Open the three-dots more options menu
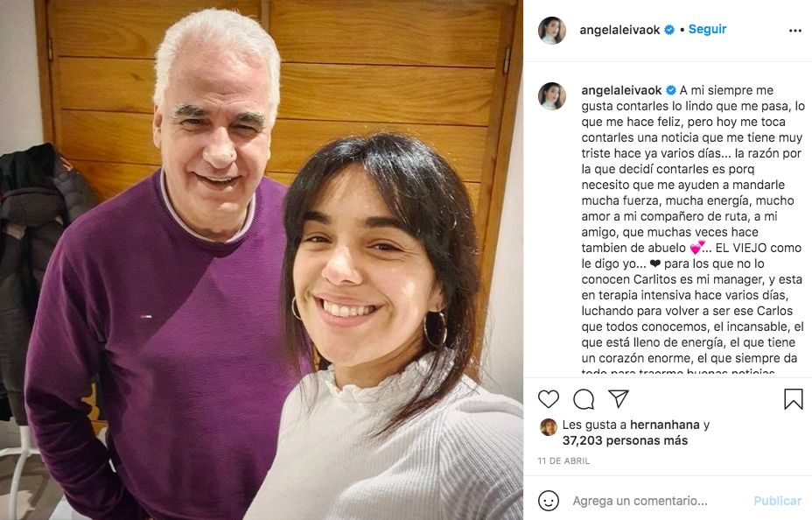 (794, 31)
